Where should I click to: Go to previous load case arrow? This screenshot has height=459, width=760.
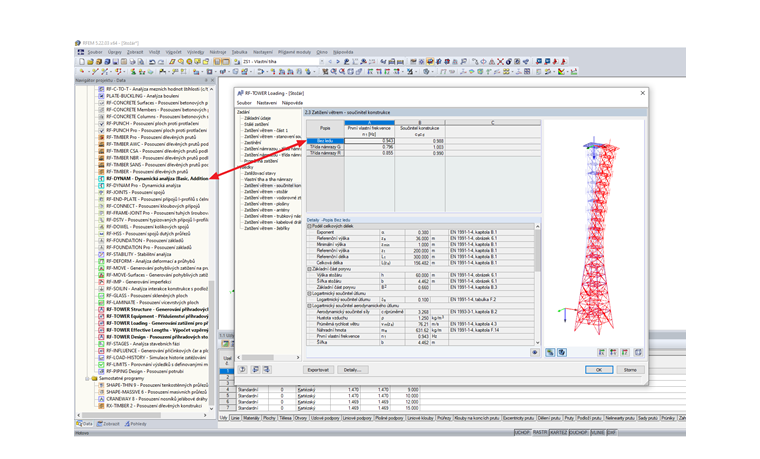[x=330, y=62]
